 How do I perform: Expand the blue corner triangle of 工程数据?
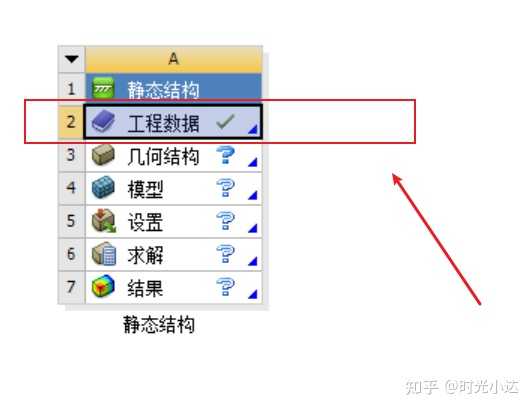252,129
